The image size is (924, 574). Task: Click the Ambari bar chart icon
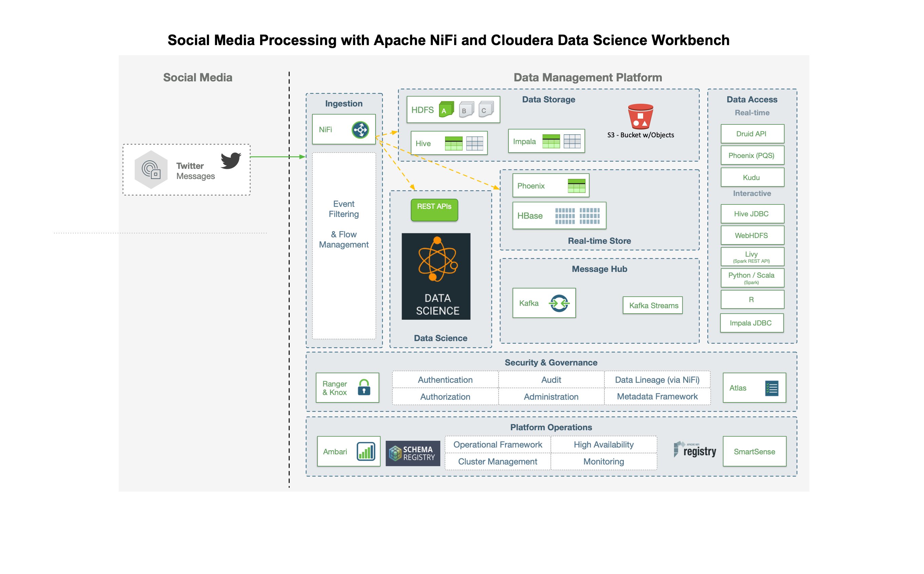point(365,452)
